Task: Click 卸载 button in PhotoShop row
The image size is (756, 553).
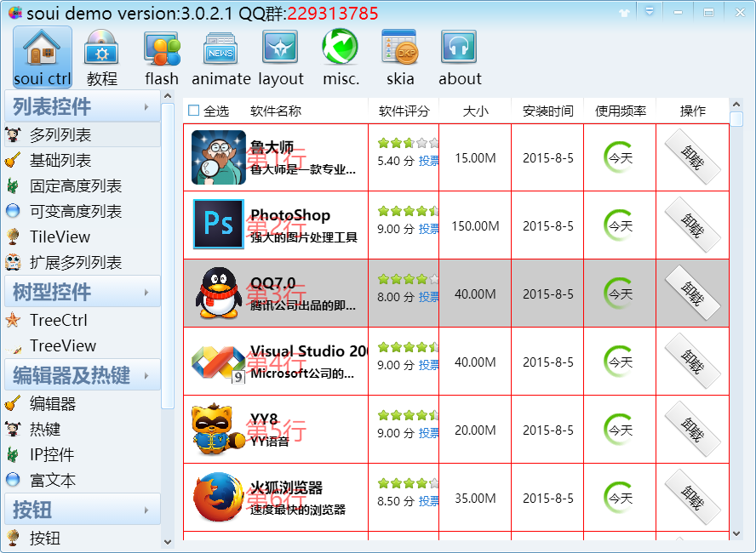Action: coord(693,225)
